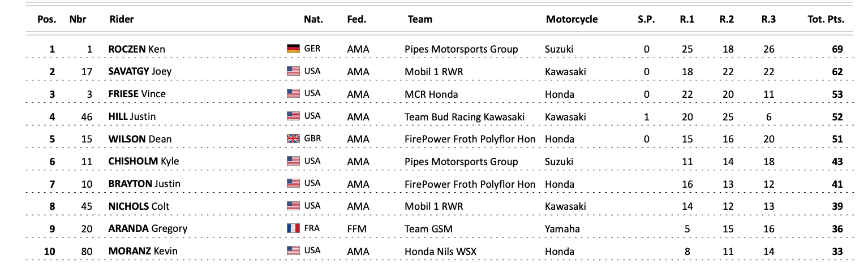Click the USA flag in Kevin Moranz's row
Image resolution: width=868 pixels, height=268 pixels.
[x=293, y=251]
